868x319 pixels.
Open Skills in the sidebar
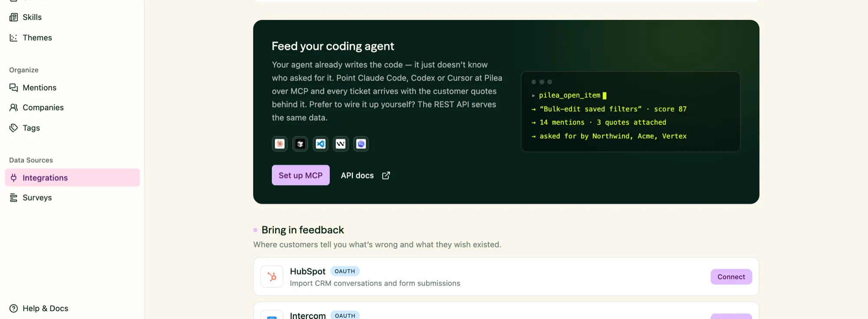point(72,17)
